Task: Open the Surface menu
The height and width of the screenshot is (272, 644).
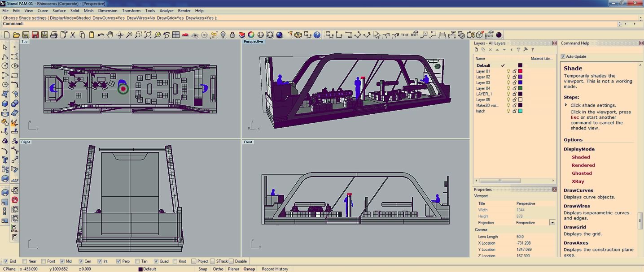Action: point(59,11)
